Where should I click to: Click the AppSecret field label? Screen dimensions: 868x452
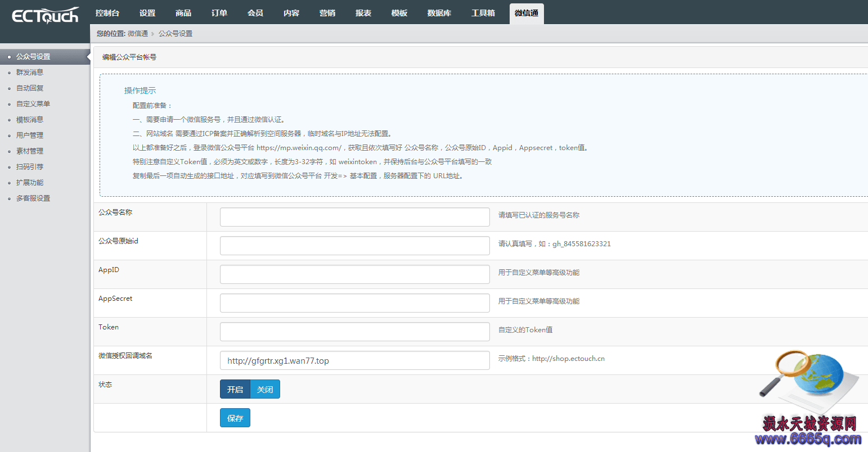coord(115,299)
